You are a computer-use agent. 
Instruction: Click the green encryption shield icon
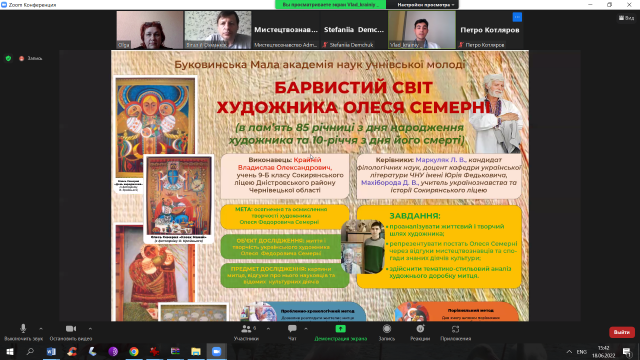point(8,58)
